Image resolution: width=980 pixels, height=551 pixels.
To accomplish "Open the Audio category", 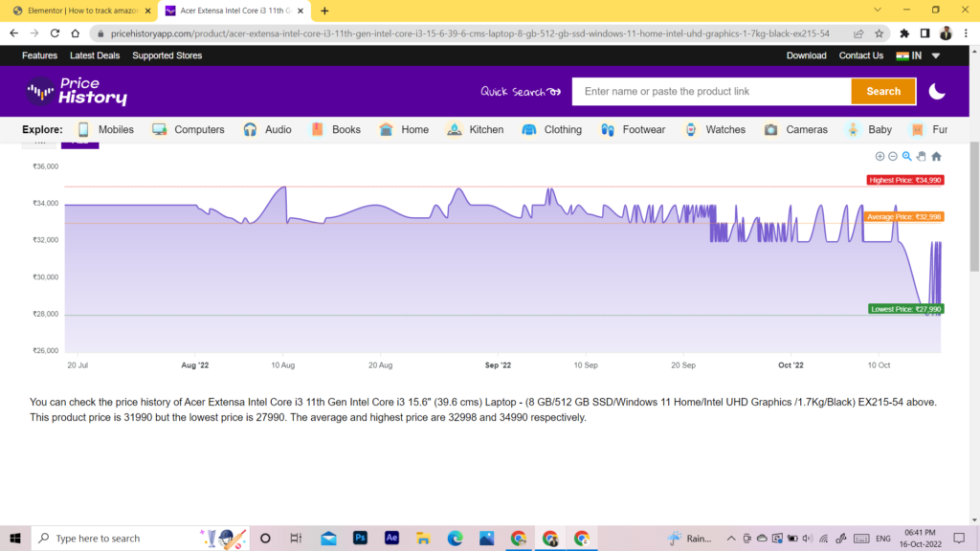I will coord(268,129).
